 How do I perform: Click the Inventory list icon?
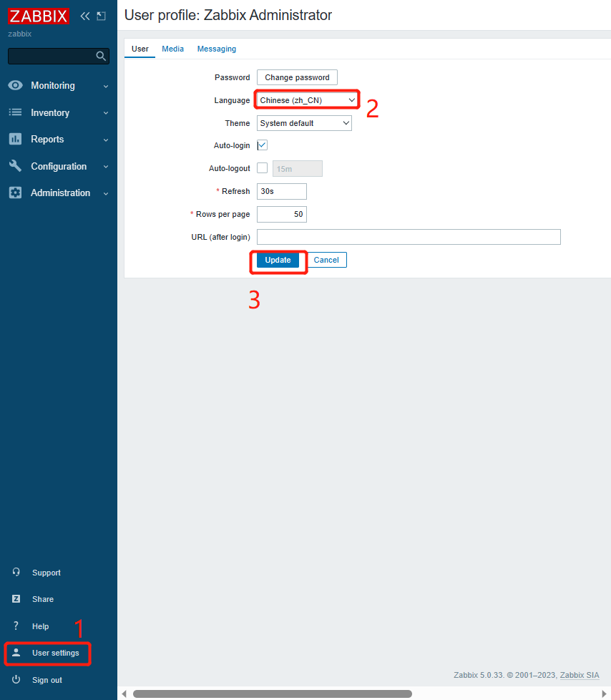15,112
